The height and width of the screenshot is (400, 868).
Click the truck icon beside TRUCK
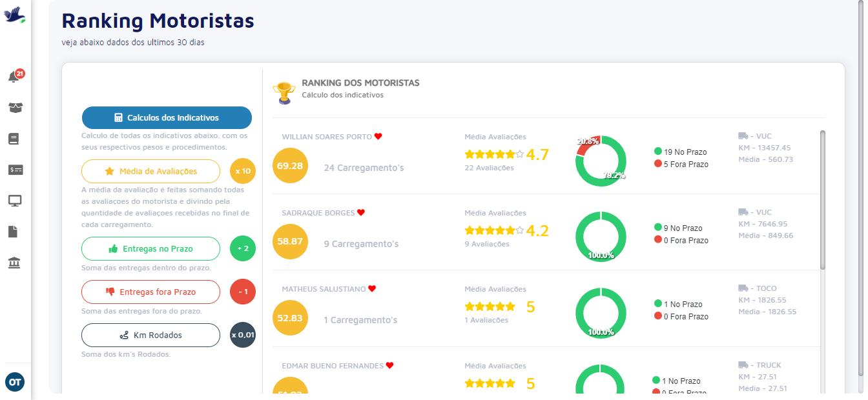click(x=743, y=365)
